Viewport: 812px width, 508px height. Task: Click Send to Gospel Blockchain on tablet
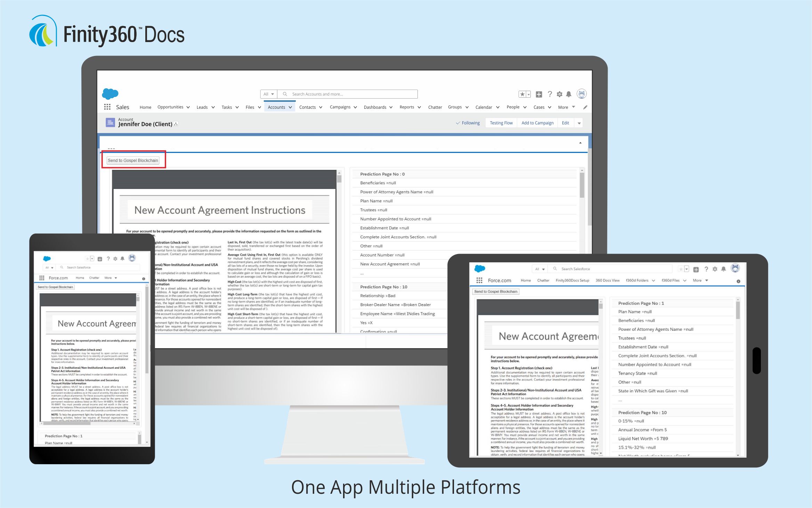coord(496,292)
